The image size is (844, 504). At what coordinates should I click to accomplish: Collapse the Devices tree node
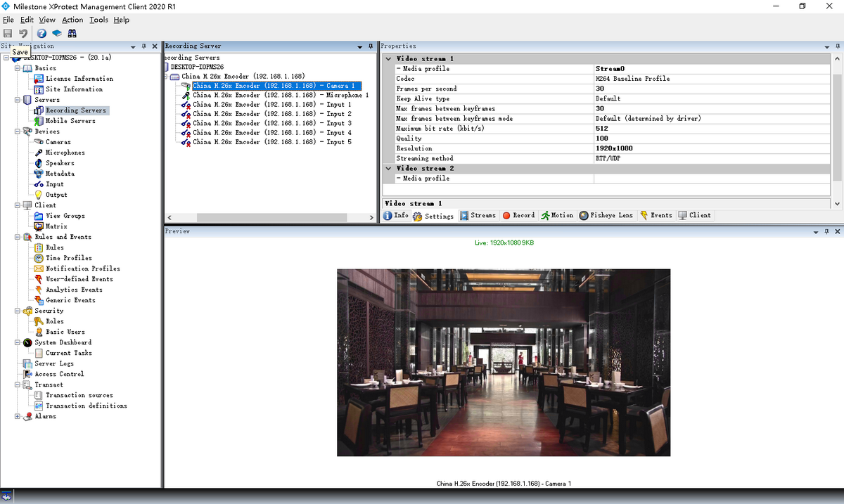coord(18,131)
